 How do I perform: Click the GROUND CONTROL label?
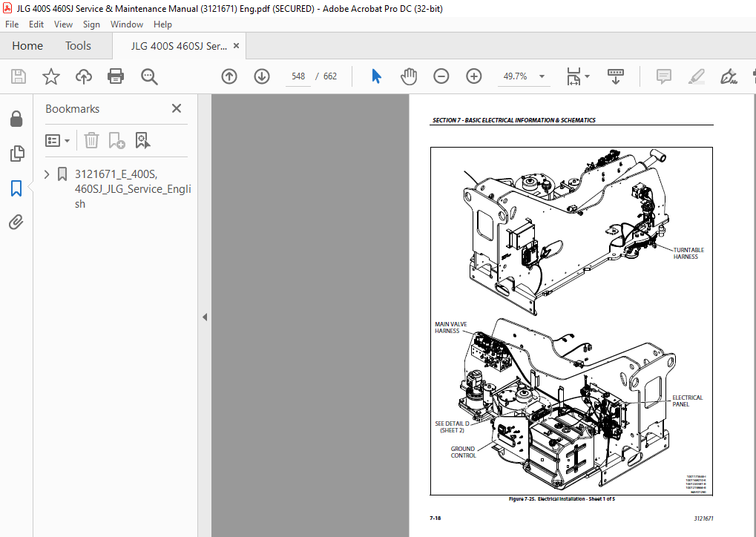click(463, 452)
